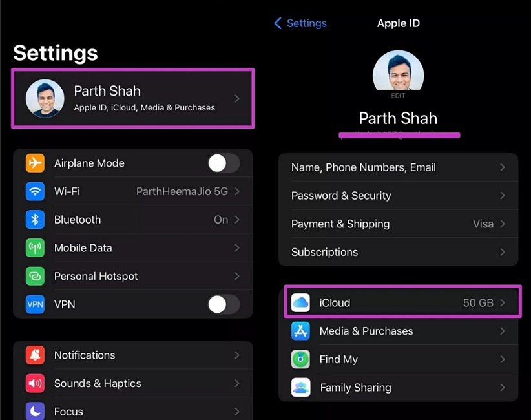Tap the Personal Hotspot icon
The height and width of the screenshot is (420, 531).
[35, 276]
